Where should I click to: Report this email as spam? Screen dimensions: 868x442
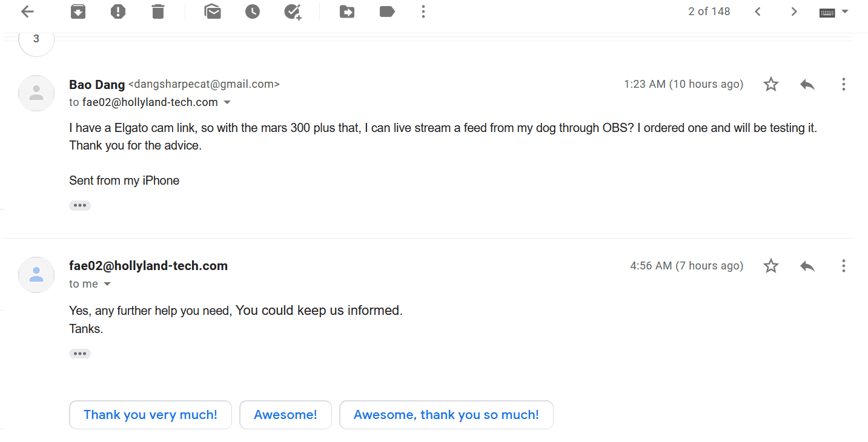tap(118, 12)
